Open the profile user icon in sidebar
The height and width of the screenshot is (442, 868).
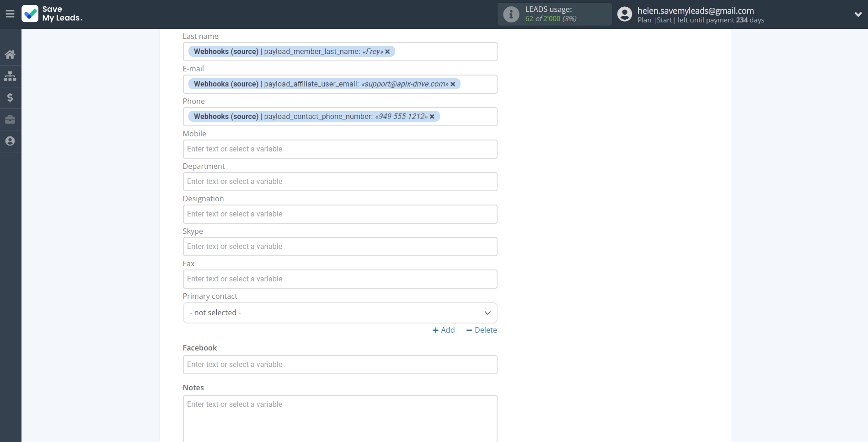(x=10, y=141)
